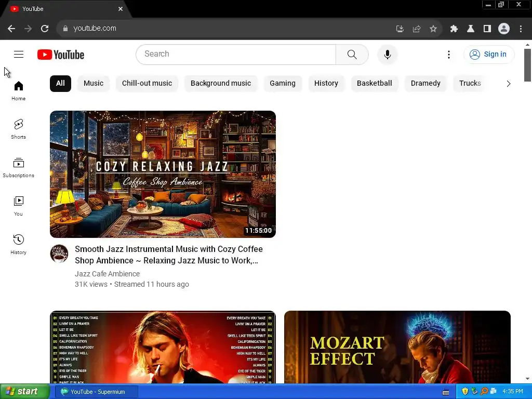
Task: Click the YouTube logo
Action: tap(61, 55)
